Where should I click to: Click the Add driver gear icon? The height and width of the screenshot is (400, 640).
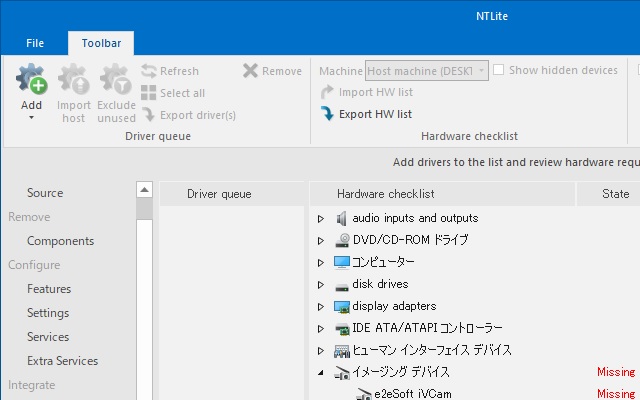31,78
